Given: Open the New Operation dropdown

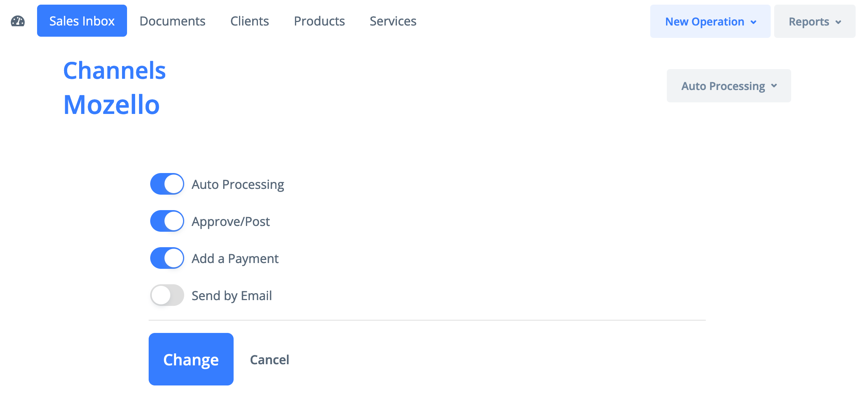Looking at the screenshot, I should pyautogui.click(x=710, y=22).
